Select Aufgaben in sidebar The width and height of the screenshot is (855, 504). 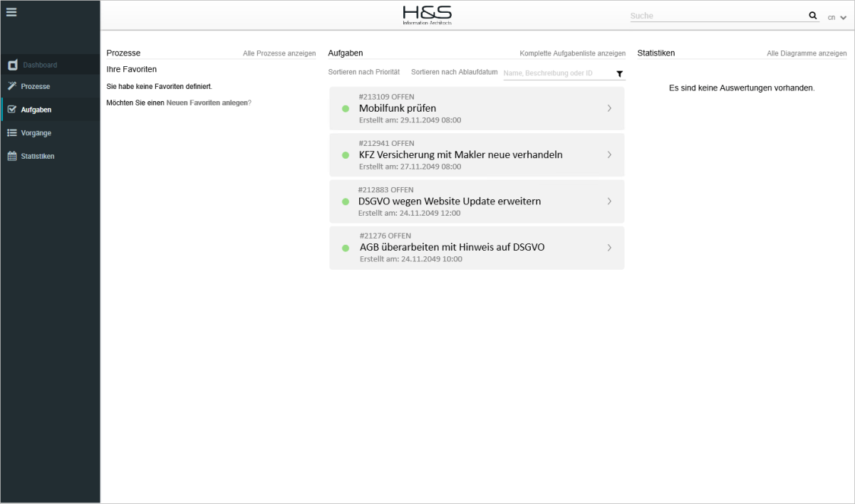[50, 110]
